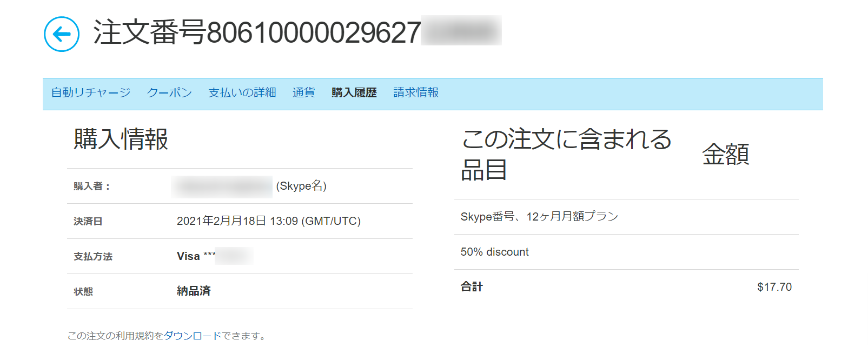Click the ダウンロード link for terms
The image size is (868, 360).
[193, 336]
